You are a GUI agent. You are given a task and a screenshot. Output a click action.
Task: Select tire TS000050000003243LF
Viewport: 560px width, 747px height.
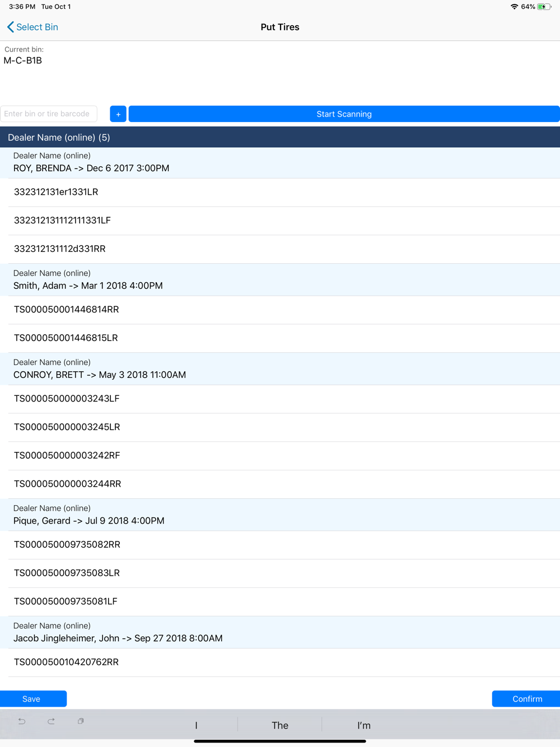[x=280, y=399]
